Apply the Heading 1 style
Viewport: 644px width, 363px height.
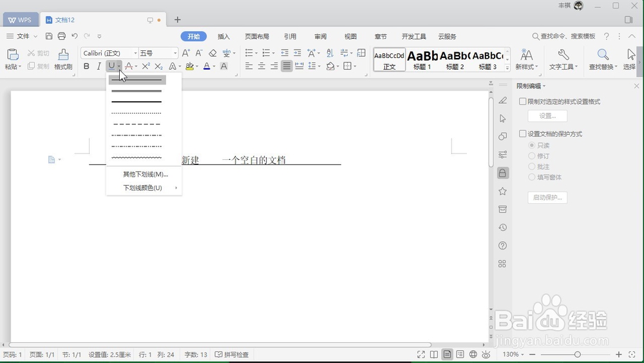(422, 59)
